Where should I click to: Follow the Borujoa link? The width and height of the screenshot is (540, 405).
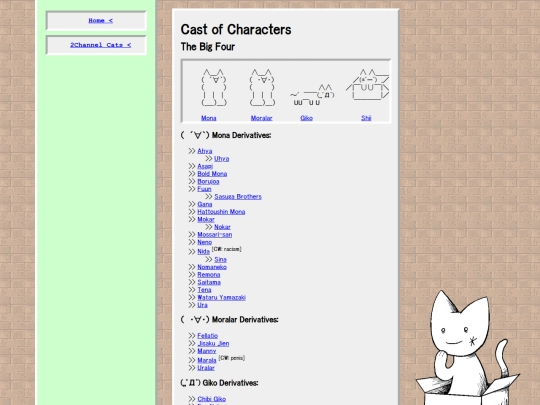pos(208,181)
